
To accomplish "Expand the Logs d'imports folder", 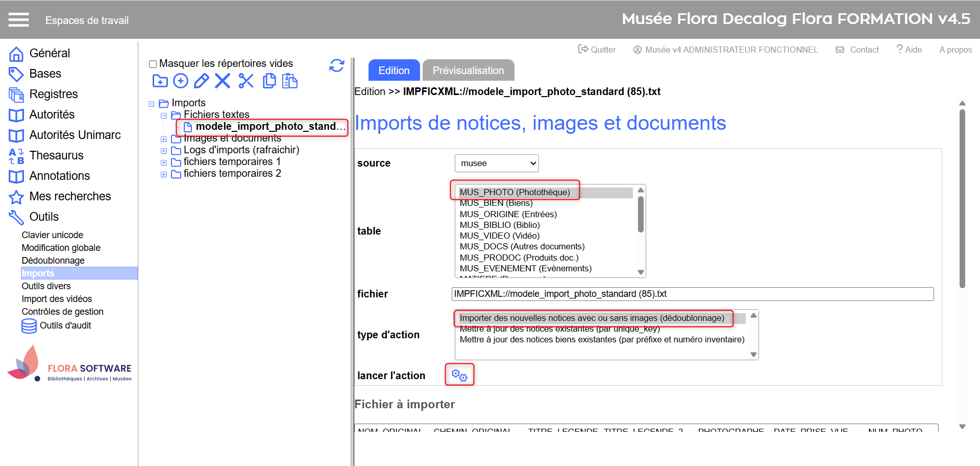I will 163,151.
